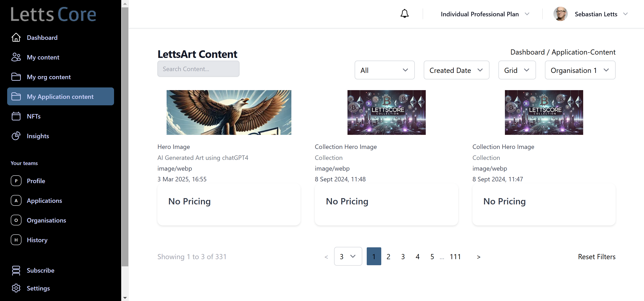This screenshot has height=301, width=644.
Task: Click 'Showing 1 to 3 of 331' text
Action: pyautogui.click(x=192, y=256)
